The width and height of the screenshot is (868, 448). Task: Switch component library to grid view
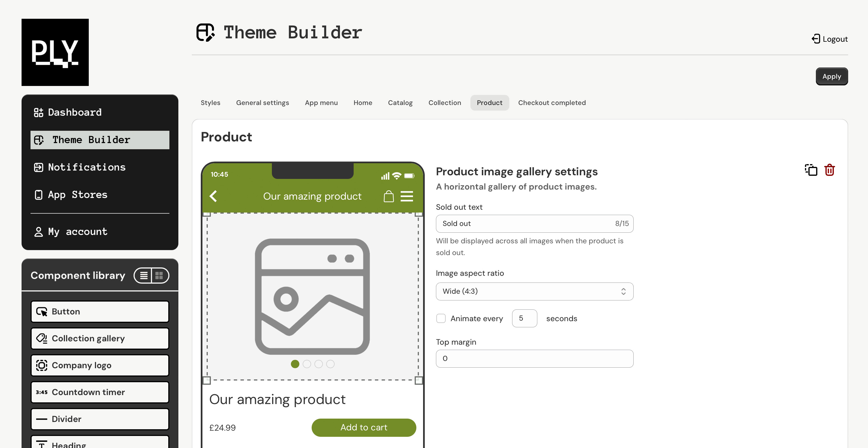click(x=159, y=276)
